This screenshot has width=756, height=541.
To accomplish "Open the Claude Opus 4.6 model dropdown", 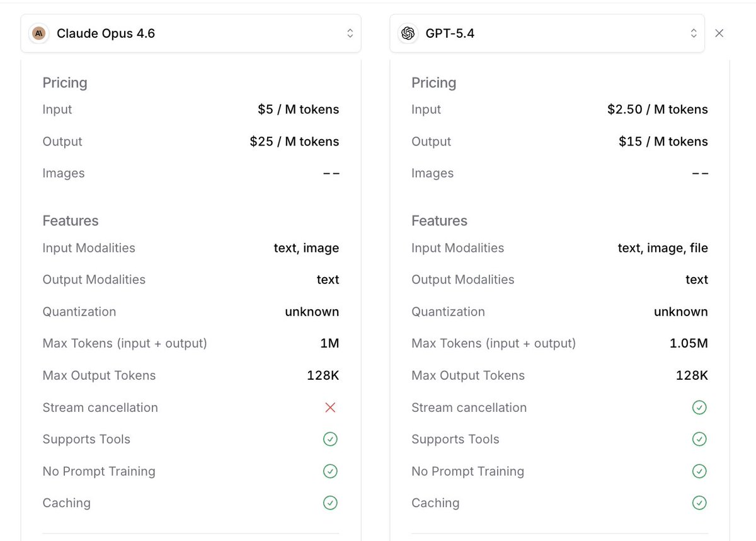I will tap(191, 33).
